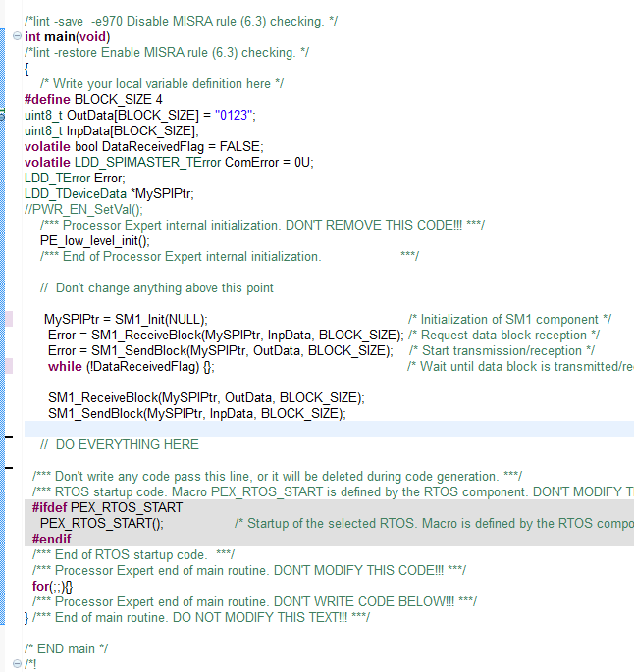Click the comment 'Start transmission/reception'
The width and height of the screenshot is (634, 672).
click(x=502, y=351)
